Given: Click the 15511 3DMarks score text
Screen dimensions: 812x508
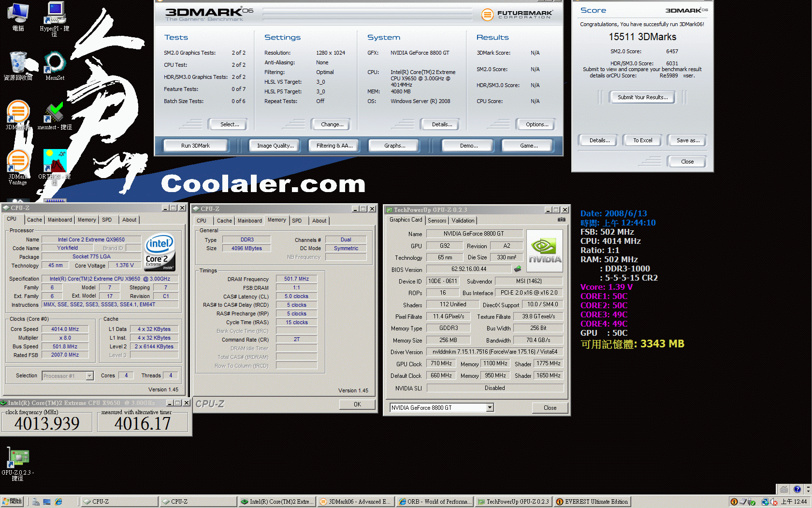Looking at the screenshot, I should pos(642,37).
